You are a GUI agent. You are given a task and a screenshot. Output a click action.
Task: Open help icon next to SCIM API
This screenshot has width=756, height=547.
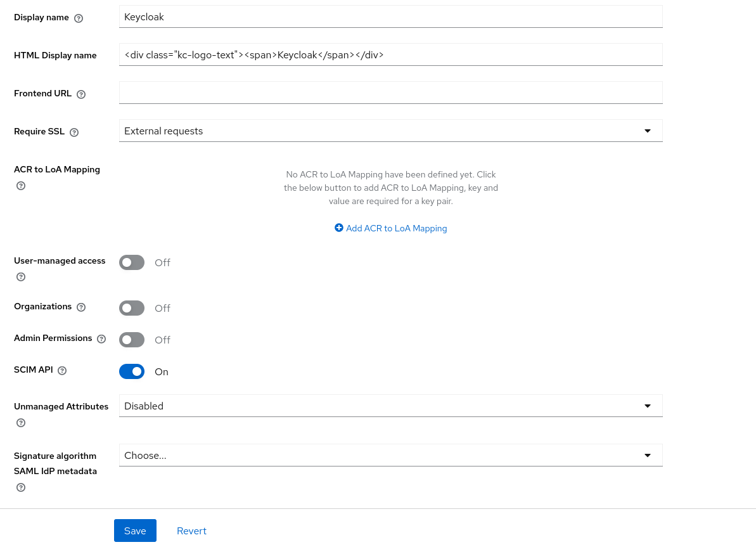(x=62, y=370)
